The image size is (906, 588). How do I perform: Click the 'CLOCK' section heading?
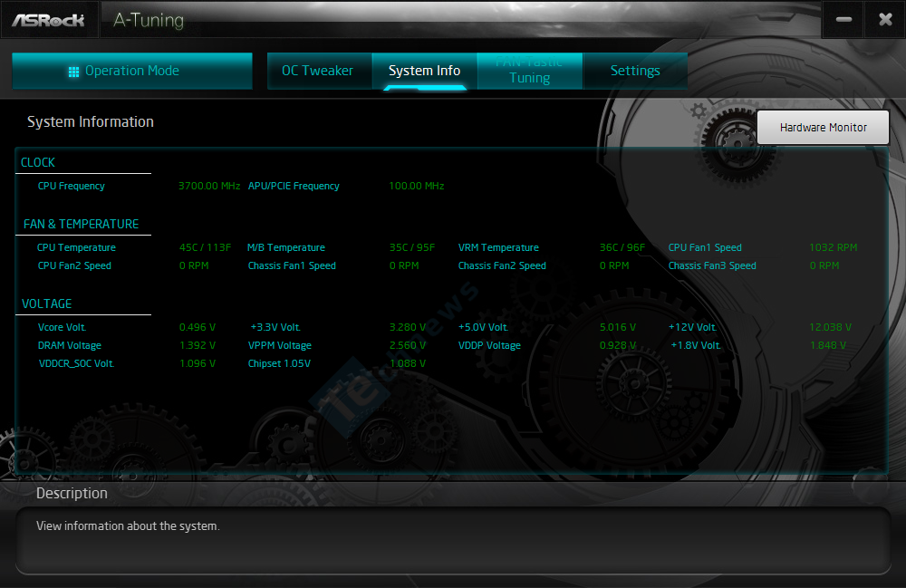[38, 162]
